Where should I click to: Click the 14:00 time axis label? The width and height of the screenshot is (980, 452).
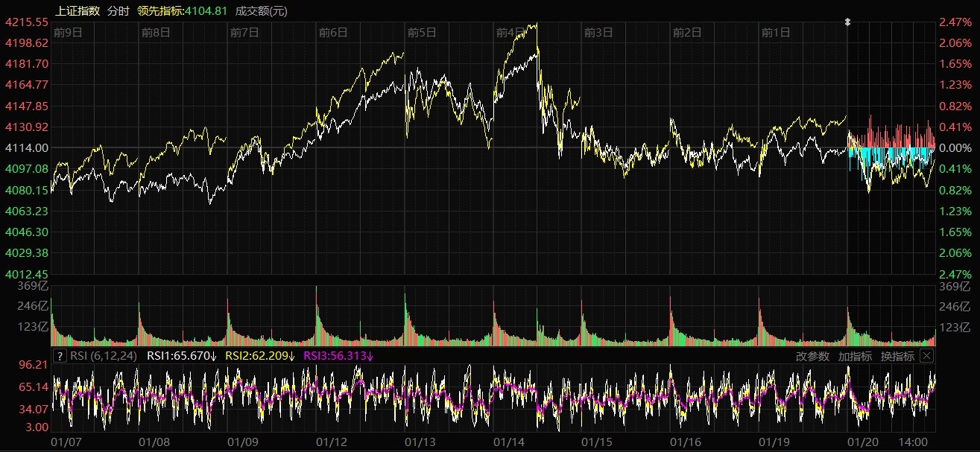[913, 442]
